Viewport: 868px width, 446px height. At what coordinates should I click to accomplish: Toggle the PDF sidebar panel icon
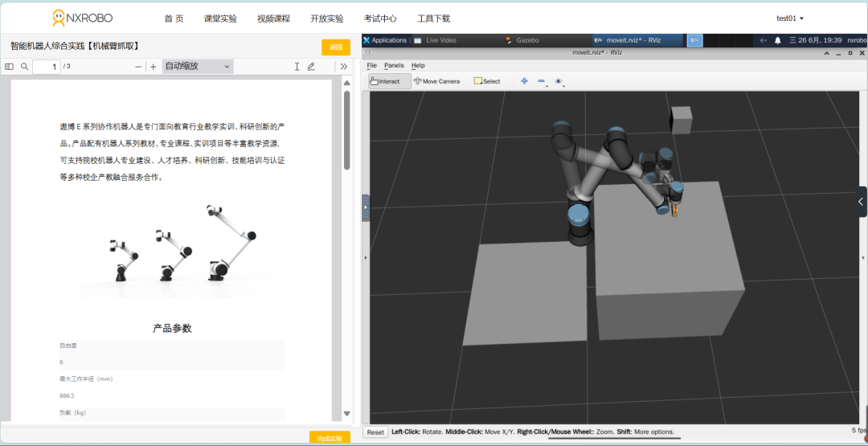(x=10, y=67)
